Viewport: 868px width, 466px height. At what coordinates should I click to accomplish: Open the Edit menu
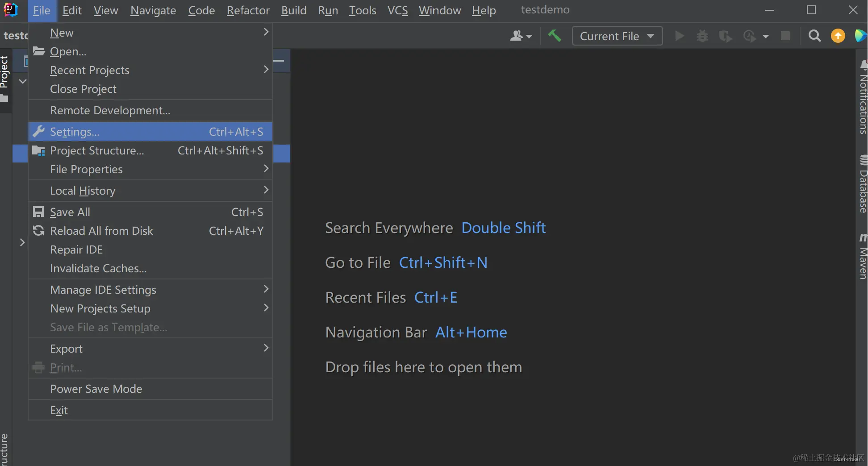[72, 10]
